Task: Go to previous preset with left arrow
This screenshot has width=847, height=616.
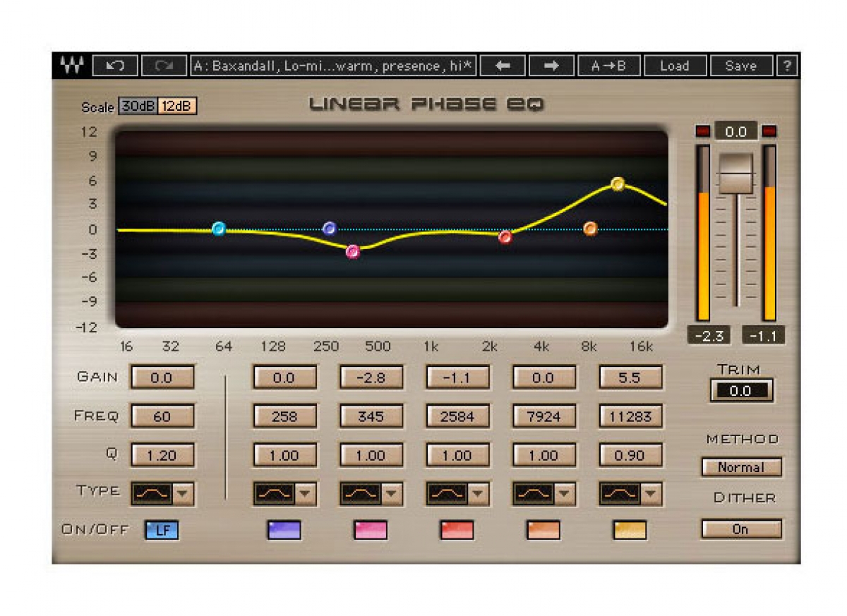Action: tap(503, 66)
